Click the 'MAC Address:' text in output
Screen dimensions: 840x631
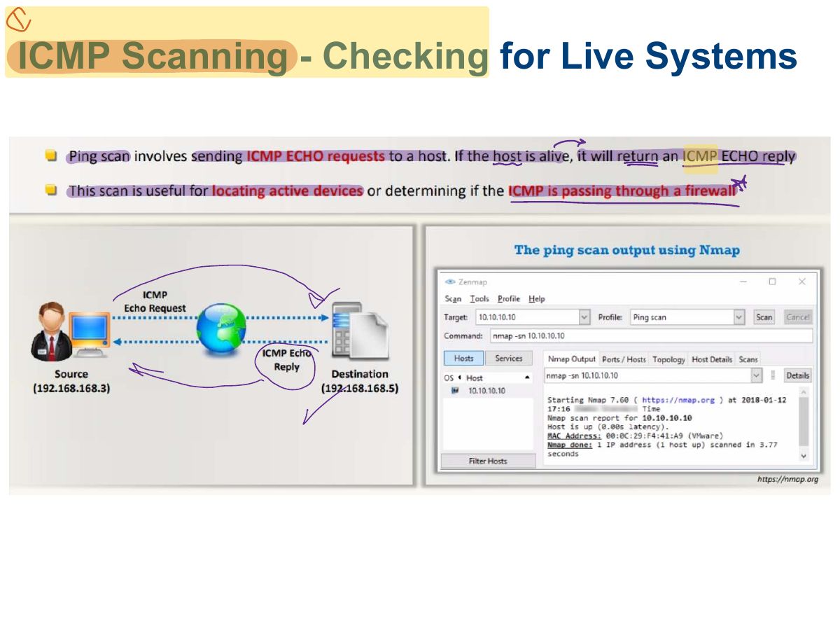pos(574,436)
